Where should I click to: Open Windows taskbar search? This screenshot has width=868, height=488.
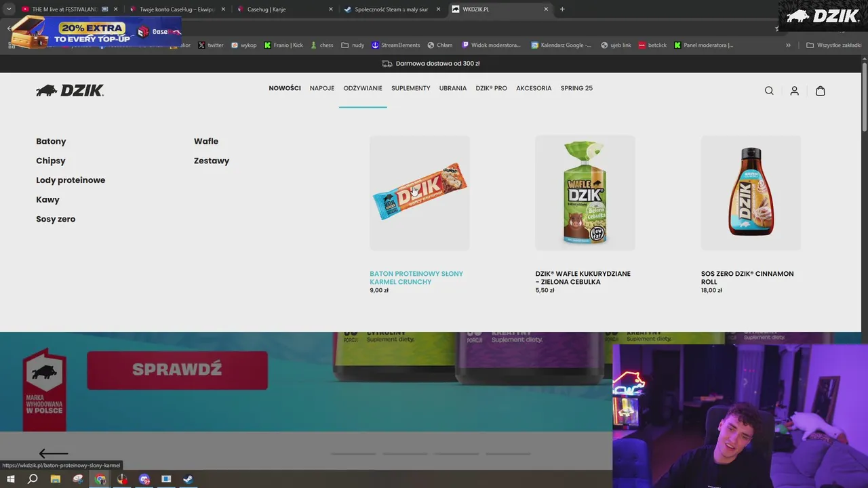[33, 479]
